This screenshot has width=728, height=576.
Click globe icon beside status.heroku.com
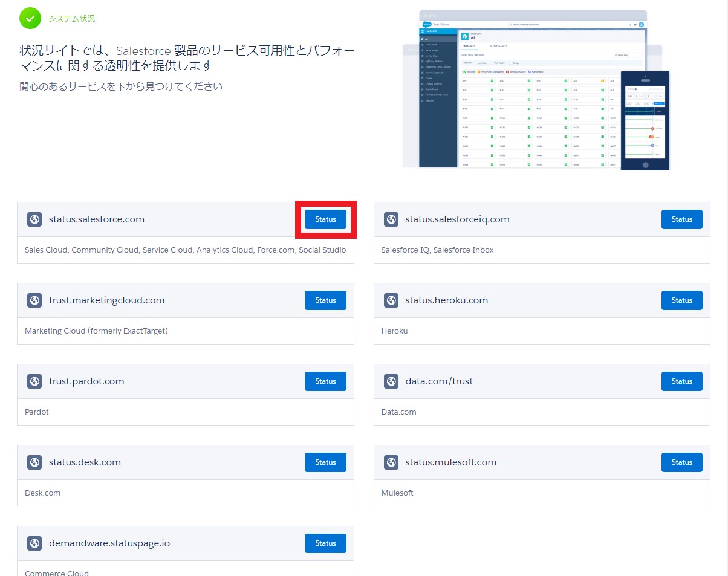pos(391,300)
